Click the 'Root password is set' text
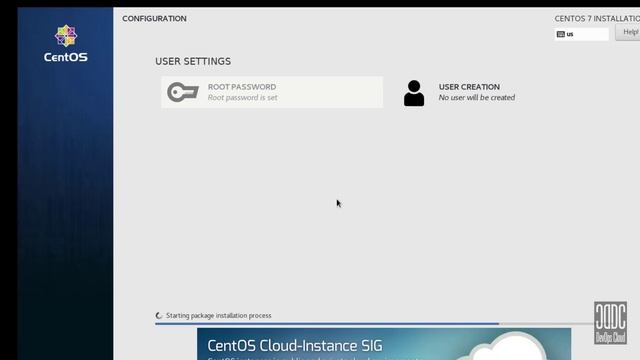 click(242, 98)
